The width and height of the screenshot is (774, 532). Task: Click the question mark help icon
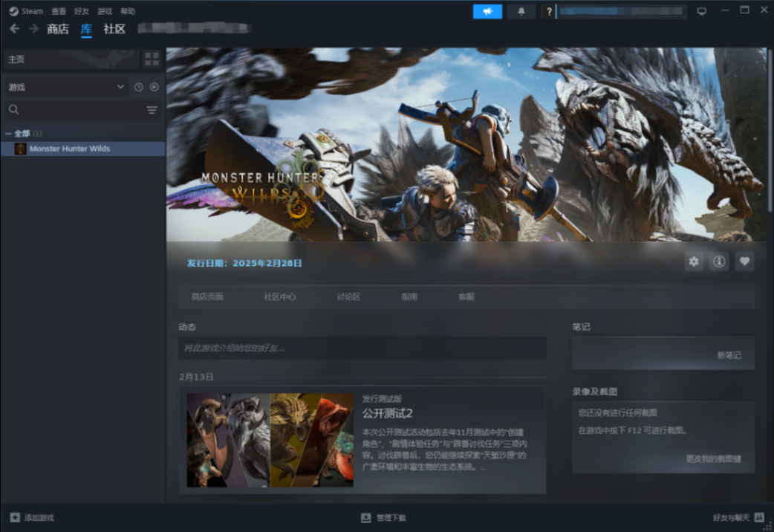[x=549, y=11]
